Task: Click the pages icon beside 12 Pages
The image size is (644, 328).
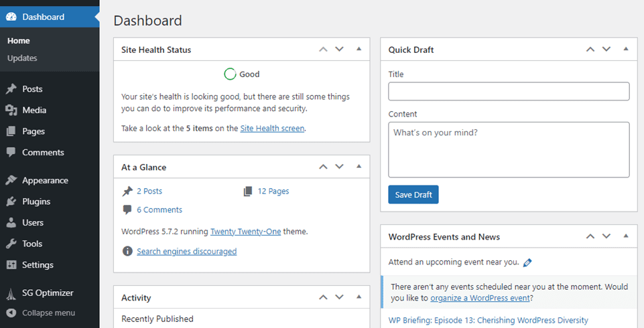Action: pyautogui.click(x=248, y=191)
